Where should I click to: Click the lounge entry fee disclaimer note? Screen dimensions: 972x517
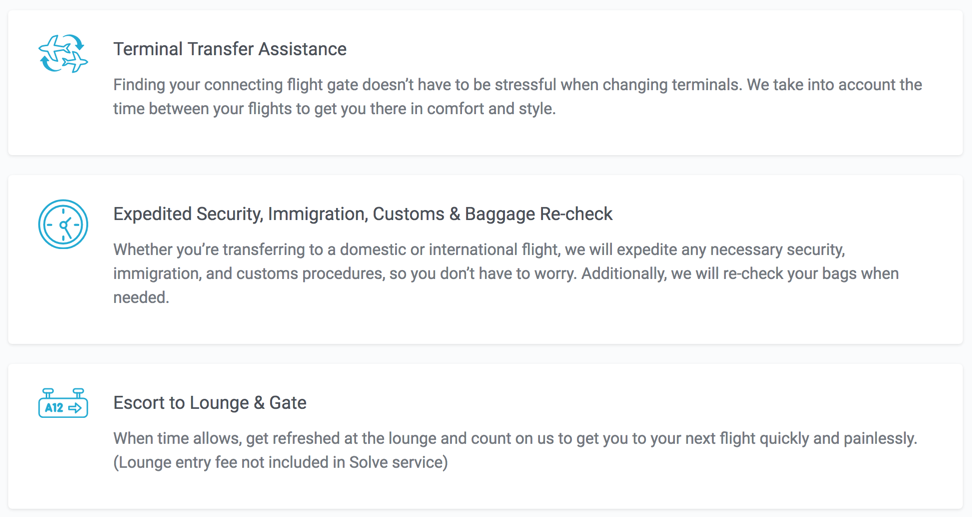pos(280,462)
